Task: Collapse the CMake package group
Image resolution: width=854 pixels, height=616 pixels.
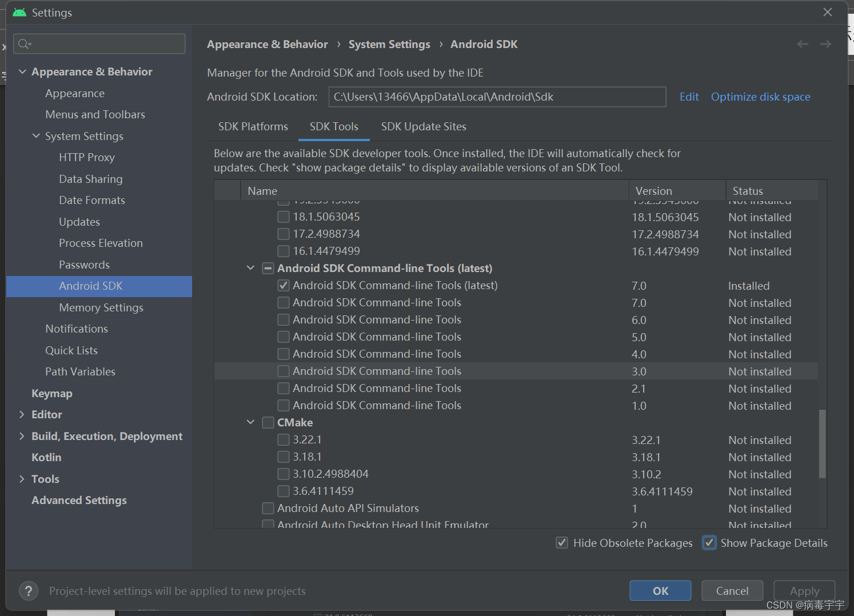Action: click(250, 422)
